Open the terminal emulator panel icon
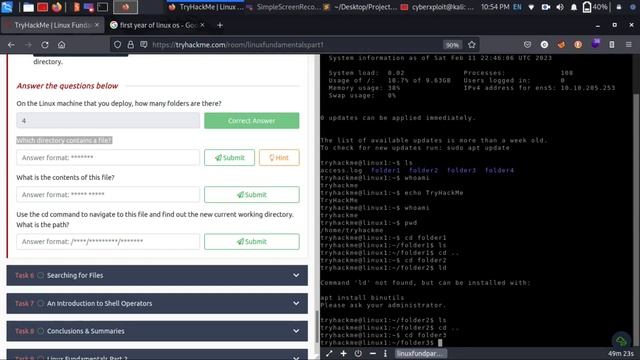The height and width of the screenshot is (360, 640). [x=102, y=7]
